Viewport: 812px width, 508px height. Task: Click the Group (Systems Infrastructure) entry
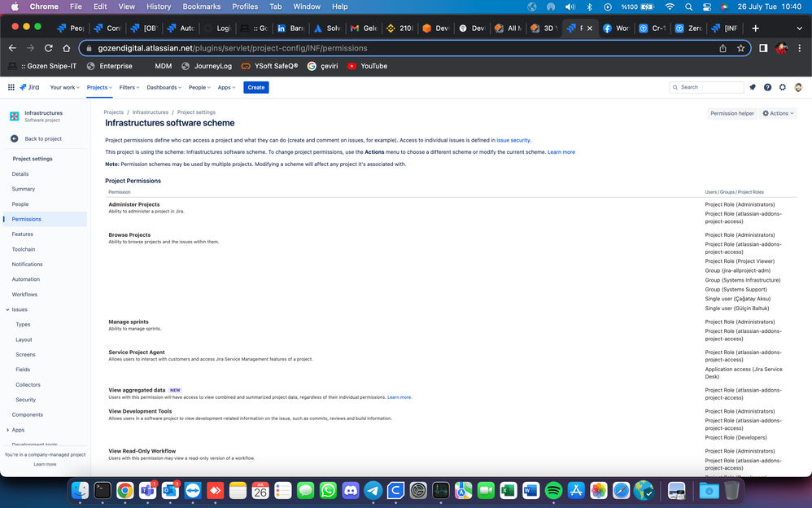pos(743,280)
